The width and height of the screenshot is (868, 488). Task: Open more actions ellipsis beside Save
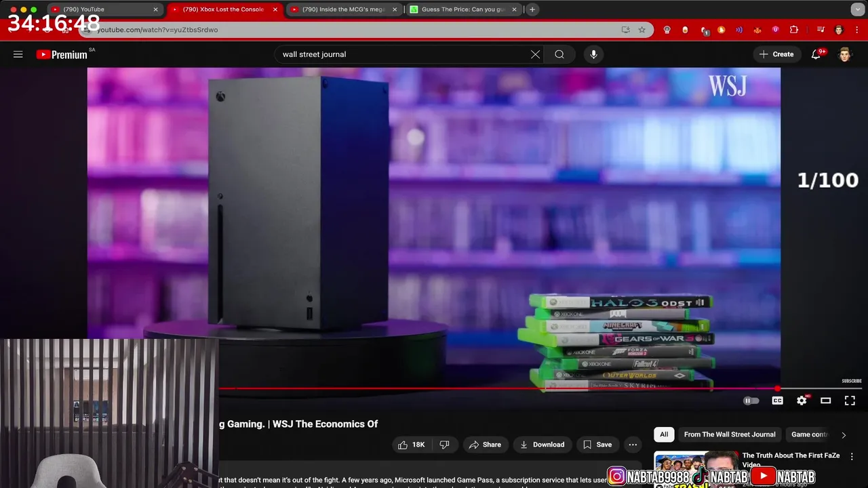tap(633, 445)
